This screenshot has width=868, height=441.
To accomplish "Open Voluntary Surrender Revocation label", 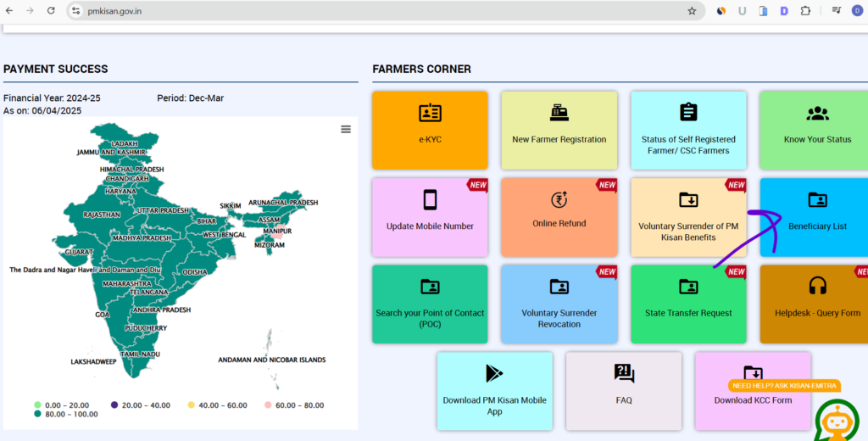I will click(559, 319).
